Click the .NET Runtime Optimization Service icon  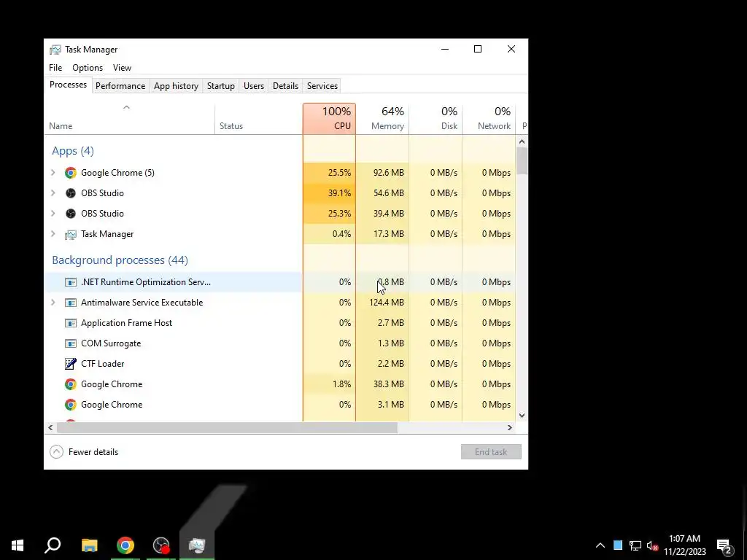point(71,282)
